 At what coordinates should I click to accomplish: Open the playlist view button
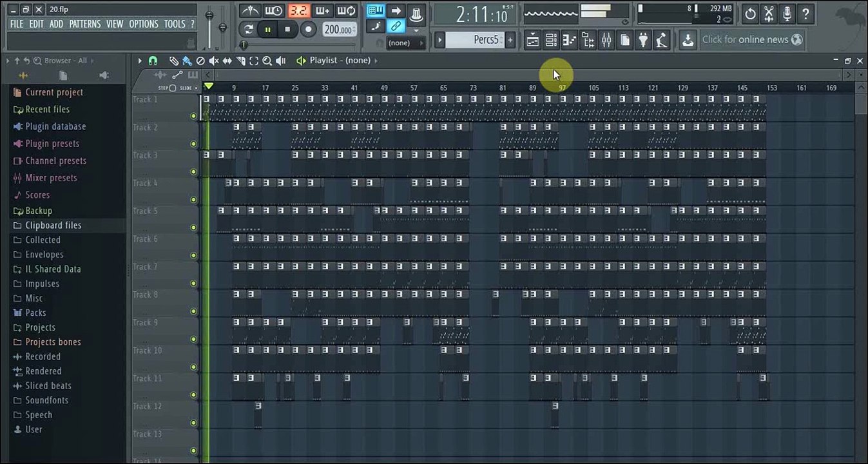[532, 40]
